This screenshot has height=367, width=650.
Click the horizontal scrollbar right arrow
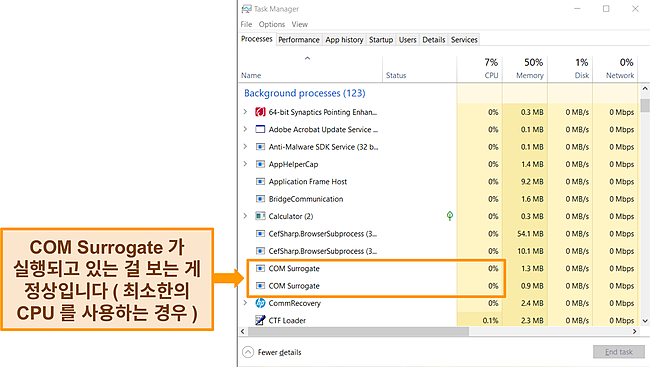point(634,331)
